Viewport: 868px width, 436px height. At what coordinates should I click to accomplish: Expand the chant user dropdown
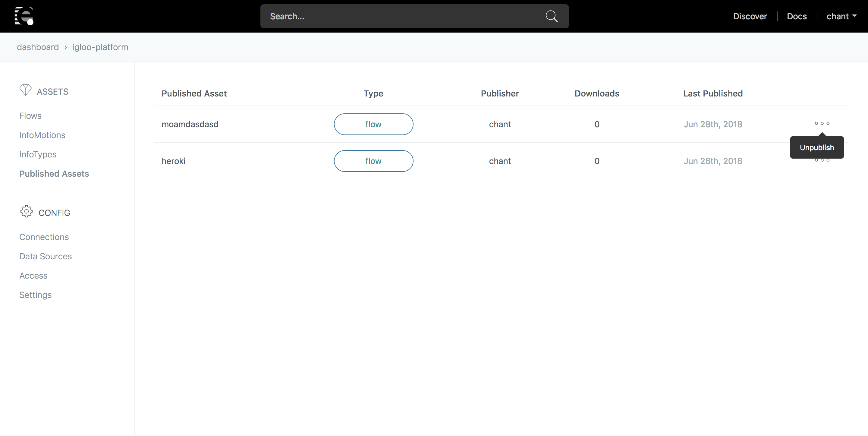coord(841,16)
